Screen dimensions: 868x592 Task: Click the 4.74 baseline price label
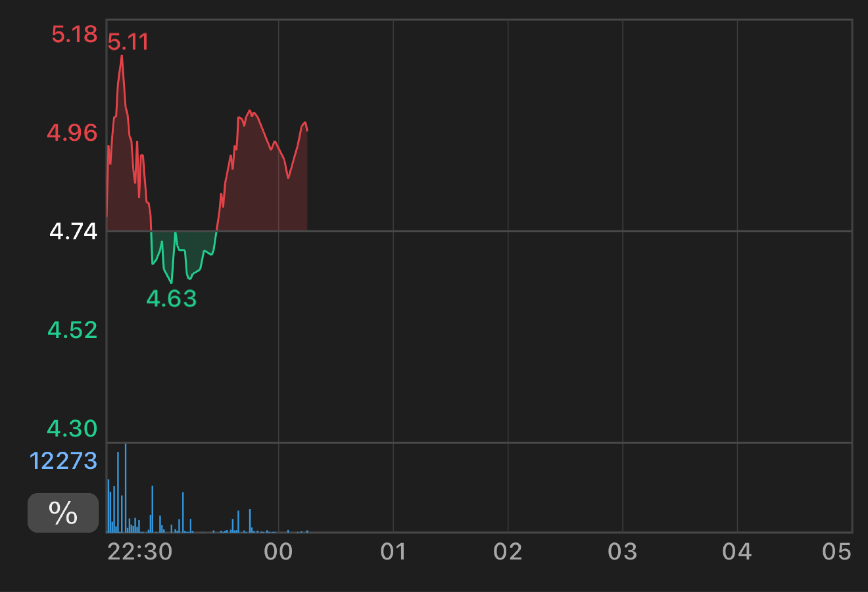73,231
